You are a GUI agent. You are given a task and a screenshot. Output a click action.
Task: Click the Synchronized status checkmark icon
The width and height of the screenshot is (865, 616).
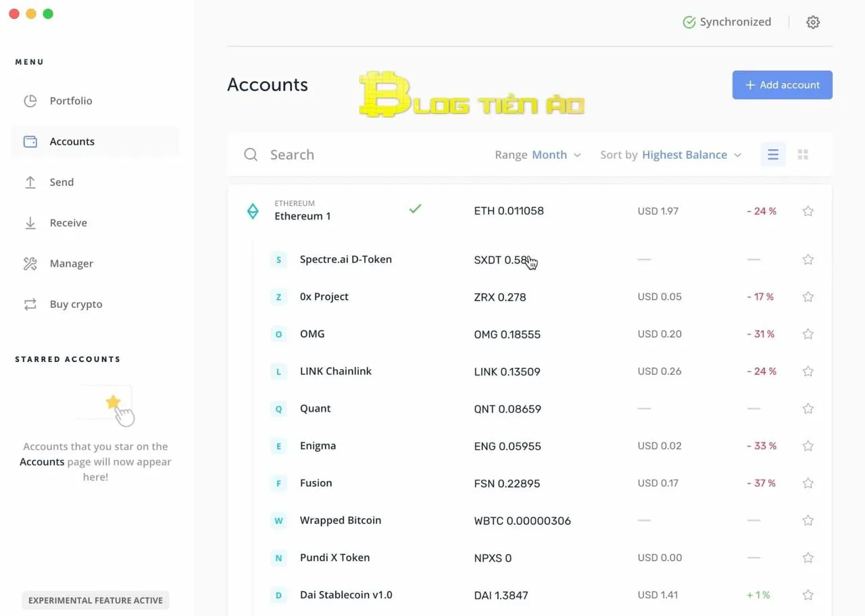(689, 22)
